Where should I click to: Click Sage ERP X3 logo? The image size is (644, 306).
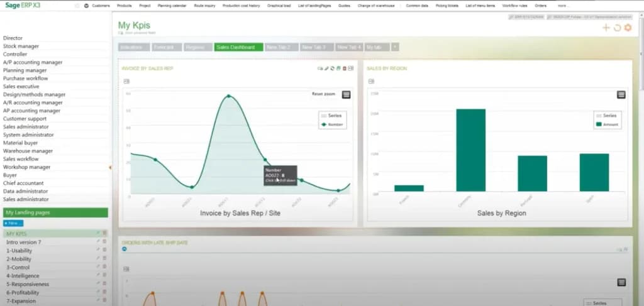point(23,5)
